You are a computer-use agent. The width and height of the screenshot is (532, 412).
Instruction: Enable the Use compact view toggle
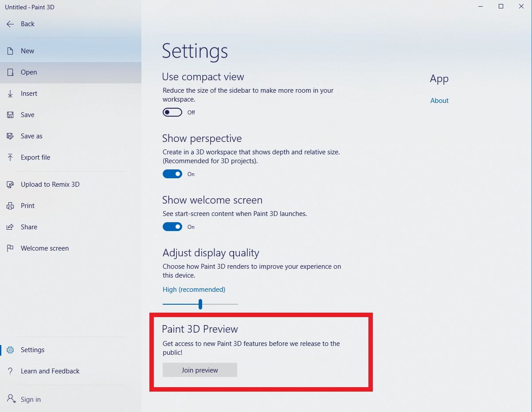click(172, 112)
